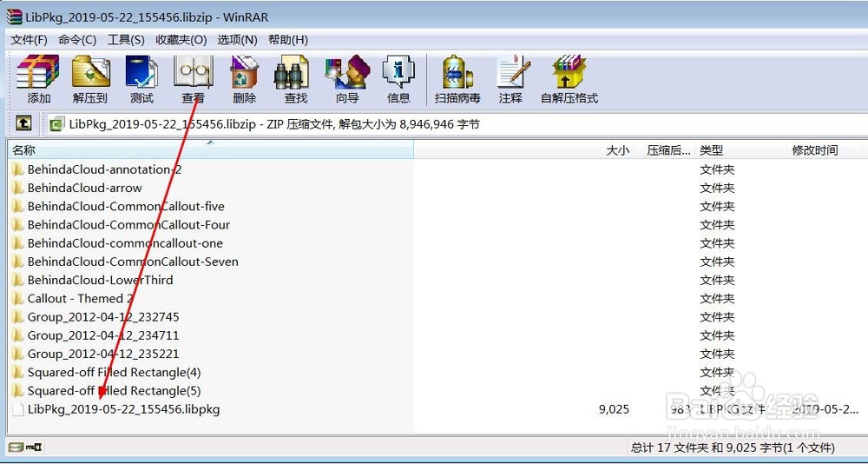
Task: Sort by Packed (压缩后) column header
Action: [x=664, y=149]
